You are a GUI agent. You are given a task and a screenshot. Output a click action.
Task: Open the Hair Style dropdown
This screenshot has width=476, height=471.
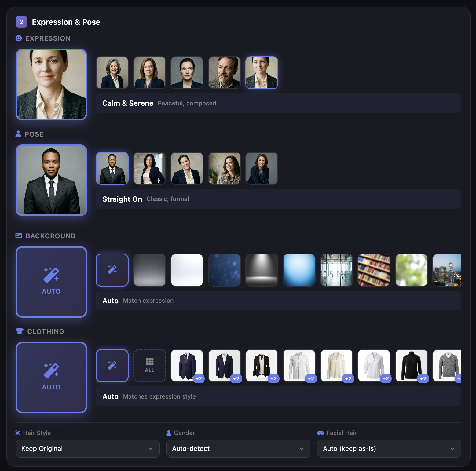[87, 448]
